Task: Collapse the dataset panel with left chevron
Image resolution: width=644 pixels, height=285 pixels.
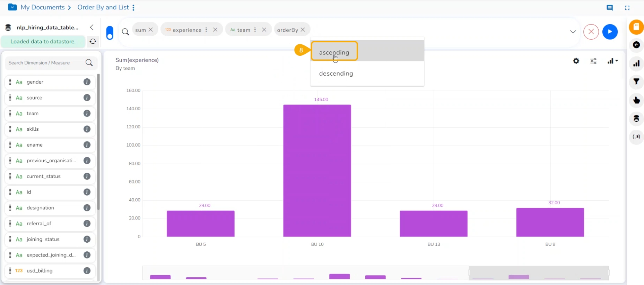Action: point(92,28)
